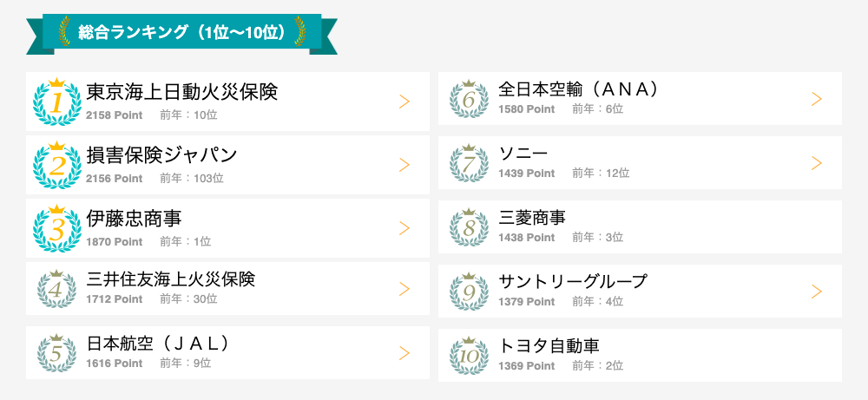The image size is (868, 400).
Task: Click the chevron beside 全日本空輸（ANA）
Action: pos(816,99)
